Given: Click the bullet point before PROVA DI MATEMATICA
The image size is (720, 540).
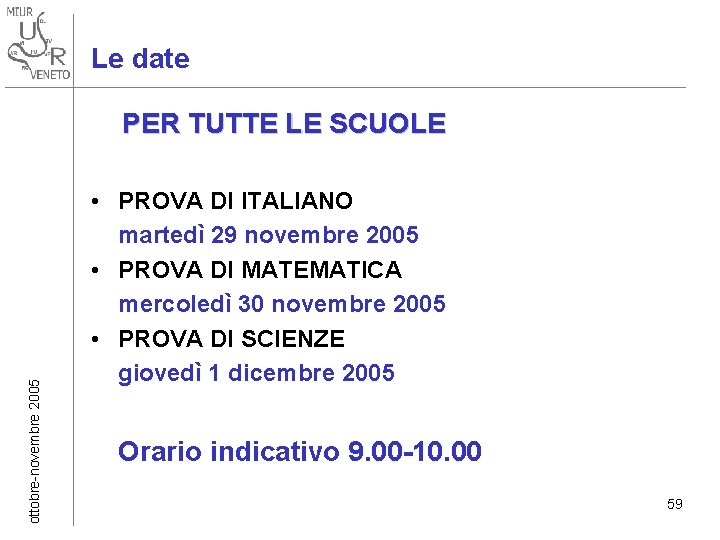Looking at the screenshot, I should (95, 270).
